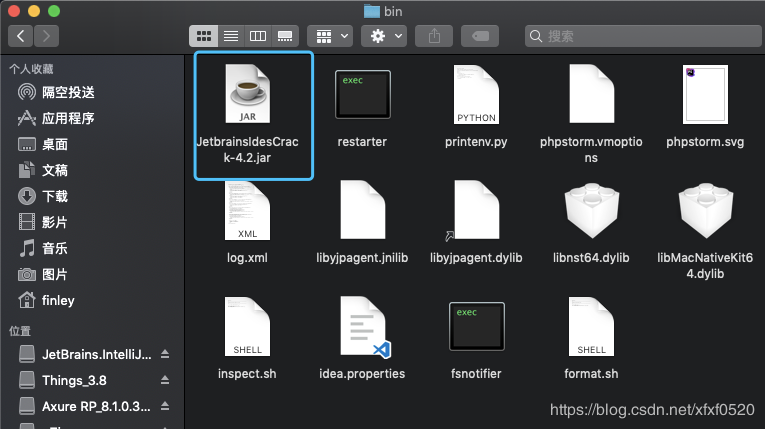Click the phpstorm.svg file name label
This screenshot has width=765, height=429.
tap(705, 142)
